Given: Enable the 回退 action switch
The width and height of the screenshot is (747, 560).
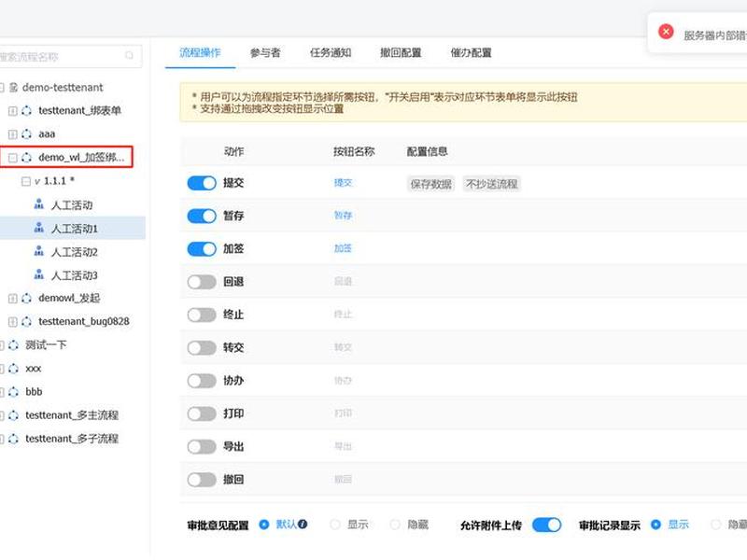Looking at the screenshot, I should (x=202, y=282).
